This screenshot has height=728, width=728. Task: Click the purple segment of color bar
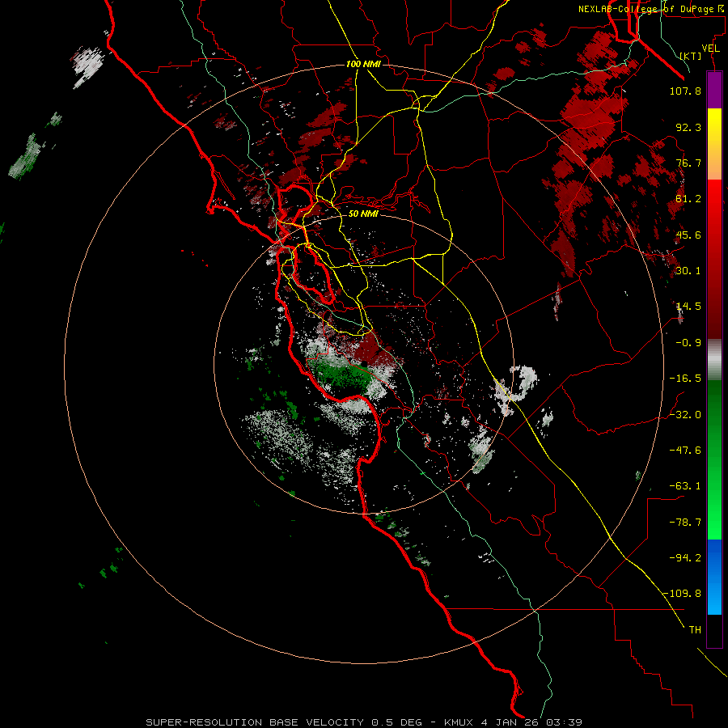pyautogui.click(x=714, y=90)
